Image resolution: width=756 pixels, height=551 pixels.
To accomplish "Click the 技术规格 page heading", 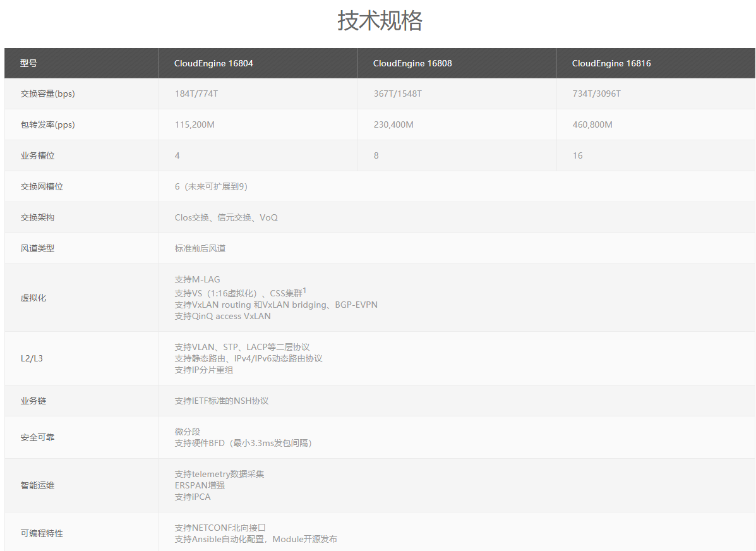I will [380, 20].
